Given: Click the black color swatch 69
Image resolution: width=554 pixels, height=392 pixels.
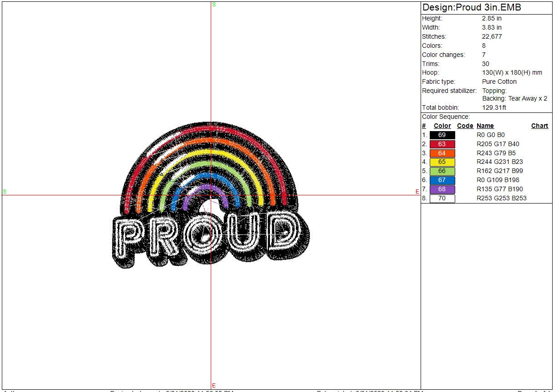Looking at the screenshot, I should 442,135.
